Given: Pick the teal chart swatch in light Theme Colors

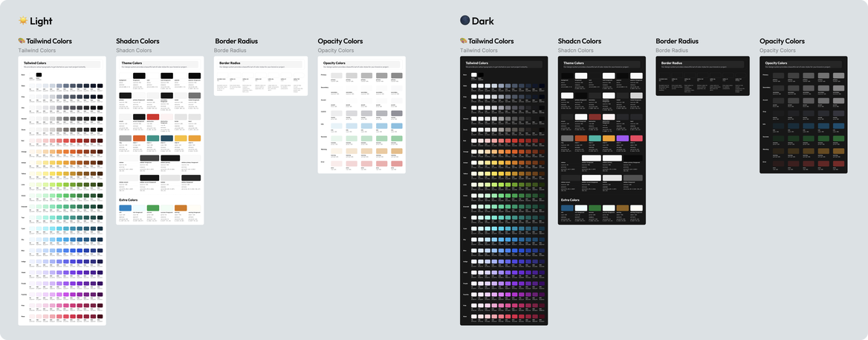Looking at the screenshot, I should point(153,138).
